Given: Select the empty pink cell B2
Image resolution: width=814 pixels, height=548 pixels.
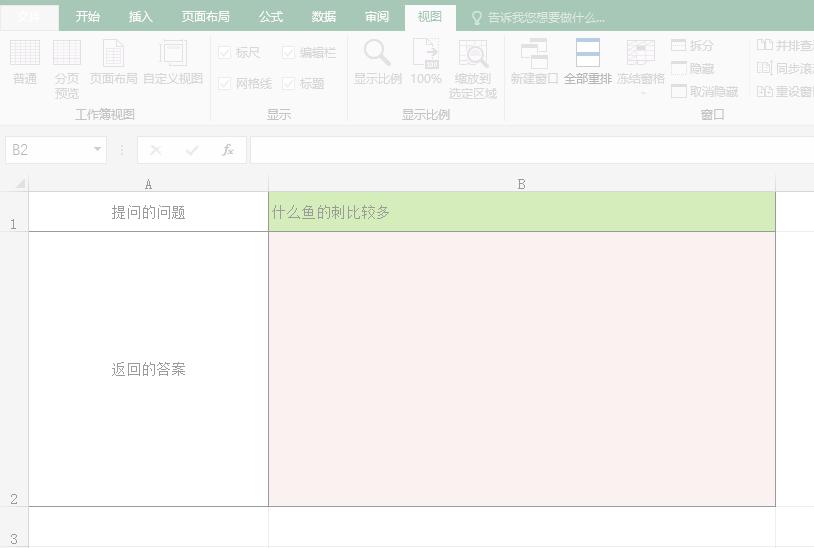Looking at the screenshot, I should (x=522, y=369).
